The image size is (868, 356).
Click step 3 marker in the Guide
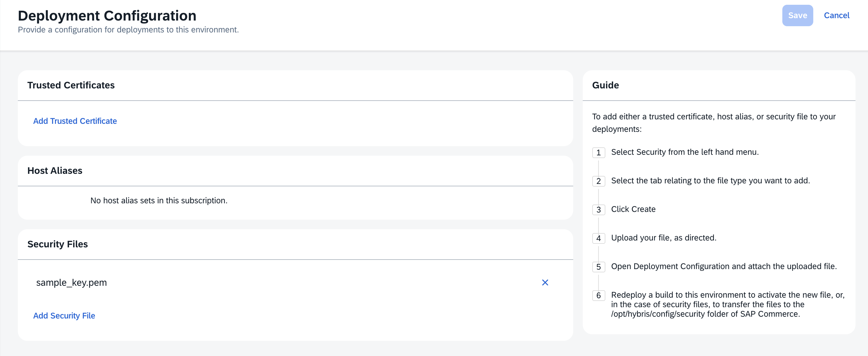[x=598, y=210]
